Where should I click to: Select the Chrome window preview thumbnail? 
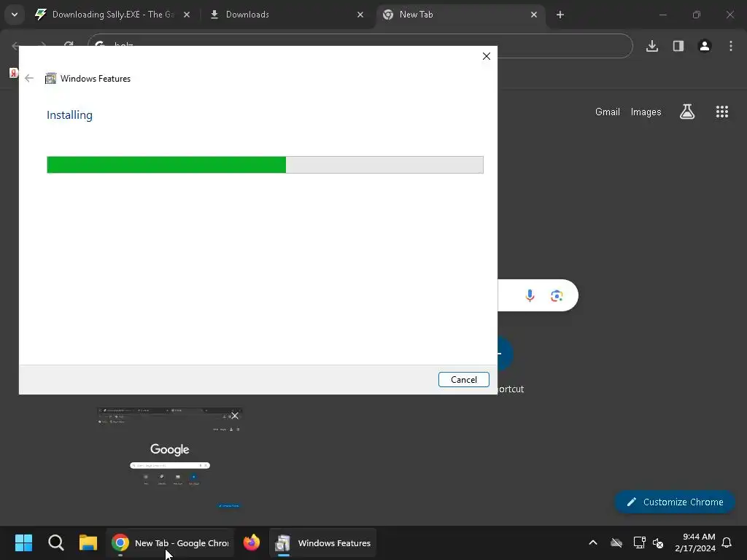[170, 458]
